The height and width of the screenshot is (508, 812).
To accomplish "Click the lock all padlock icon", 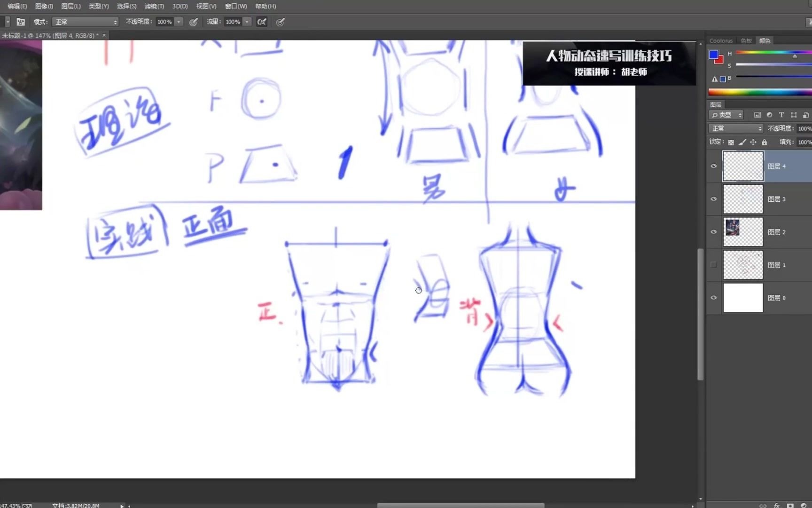I will tap(764, 142).
